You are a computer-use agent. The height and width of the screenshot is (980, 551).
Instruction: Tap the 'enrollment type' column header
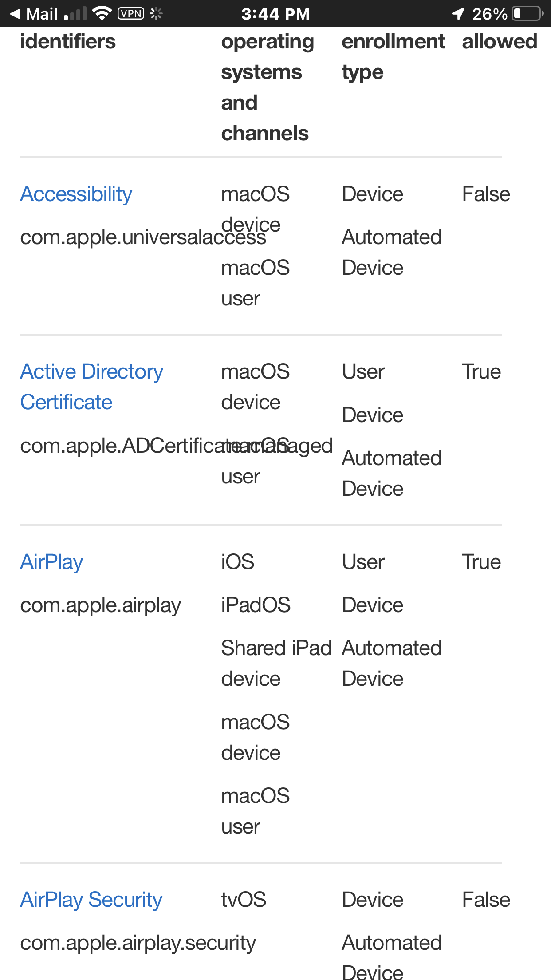394,57
